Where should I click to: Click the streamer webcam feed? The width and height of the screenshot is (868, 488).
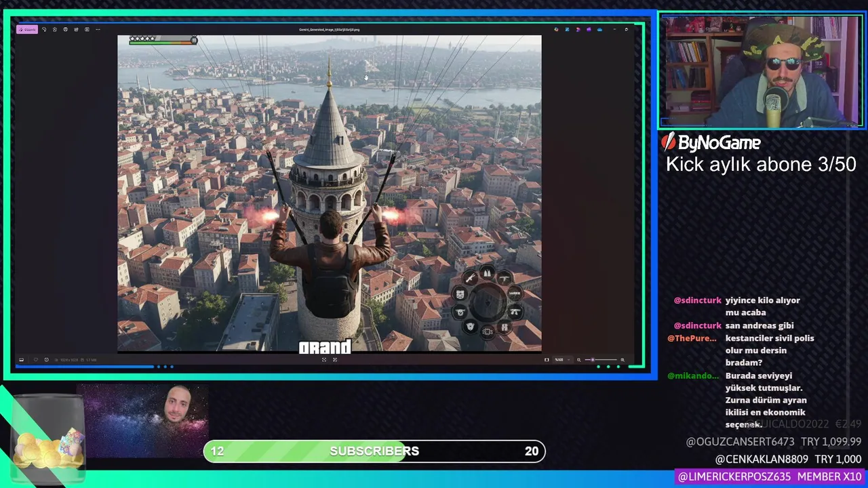[x=761, y=72]
